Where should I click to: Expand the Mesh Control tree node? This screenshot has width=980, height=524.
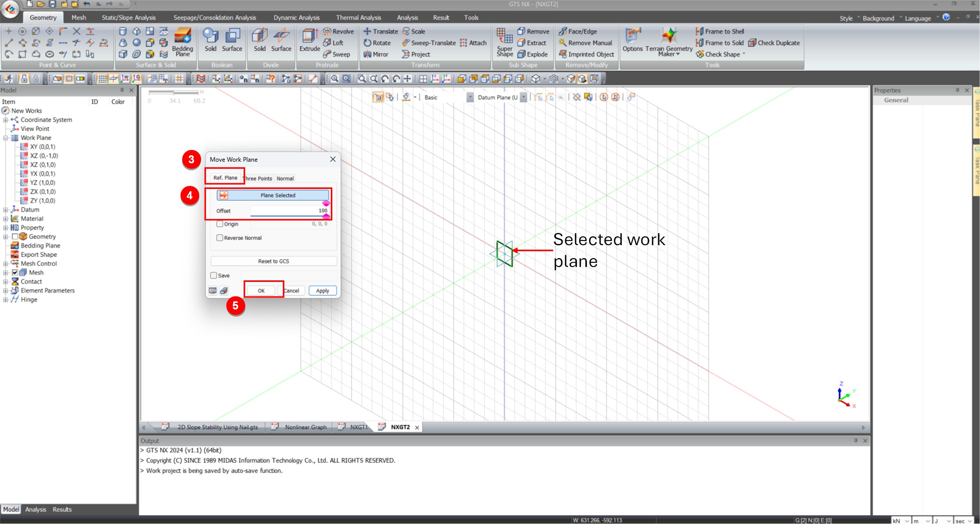point(5,264)
